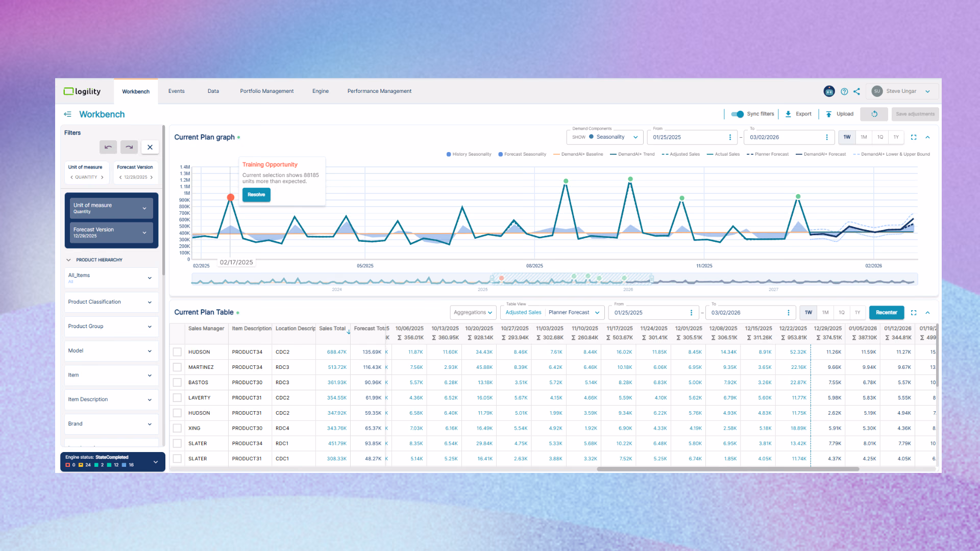Open table From date options menu
980x551 pixels.
[x=692, y=313]
